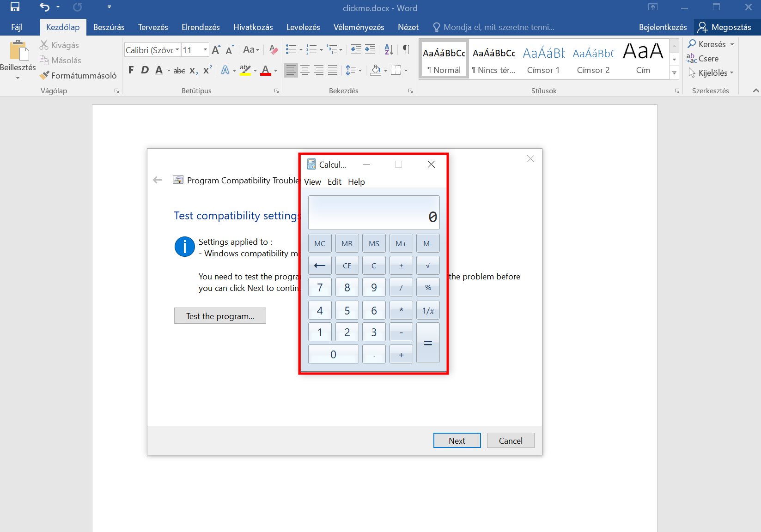Screen dimensions: 761x532
Task: Click the Text Effects icon
Action: [225, 70]
